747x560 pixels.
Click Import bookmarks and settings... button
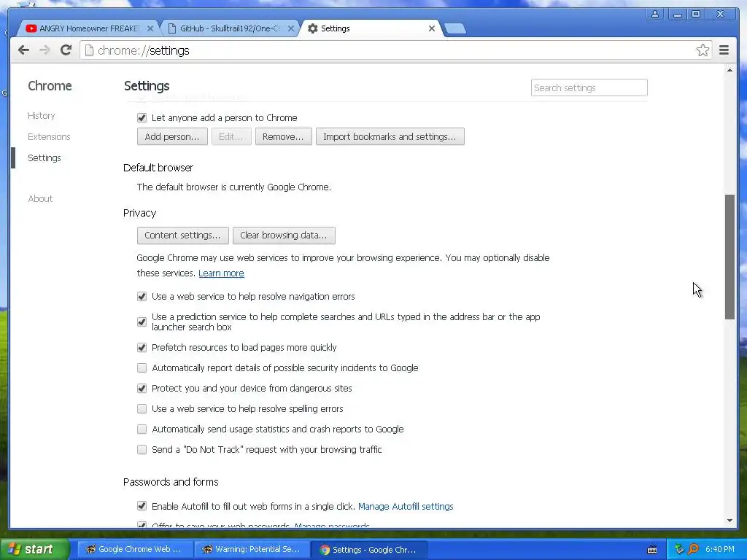click(390, 136)
